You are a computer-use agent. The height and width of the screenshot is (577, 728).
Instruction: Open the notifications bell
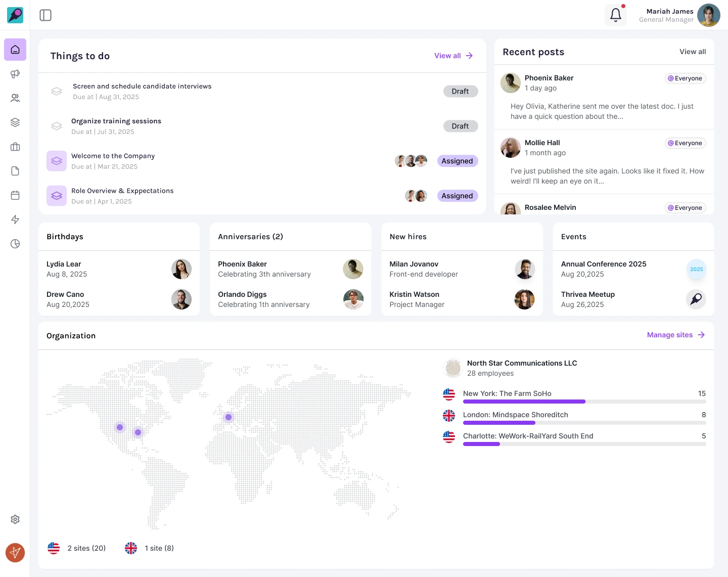point(615,15)
